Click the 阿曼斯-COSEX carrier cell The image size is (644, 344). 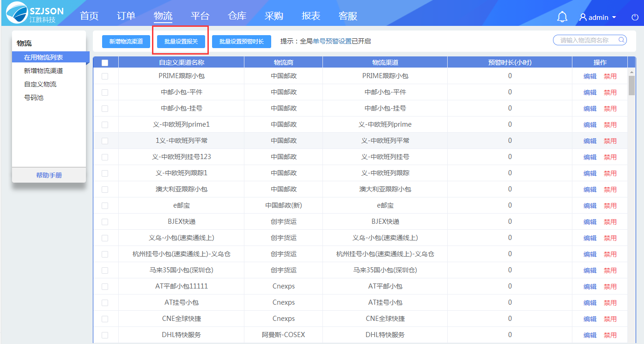click(284, 335)
